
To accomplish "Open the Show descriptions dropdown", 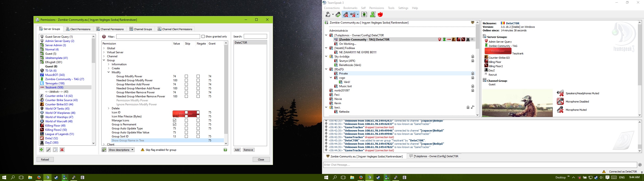I will tap(121, 150).
